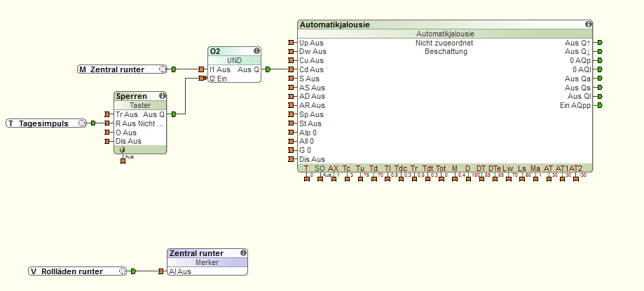
Task: Click the AD Aus input connector
Action: point(292,96)
